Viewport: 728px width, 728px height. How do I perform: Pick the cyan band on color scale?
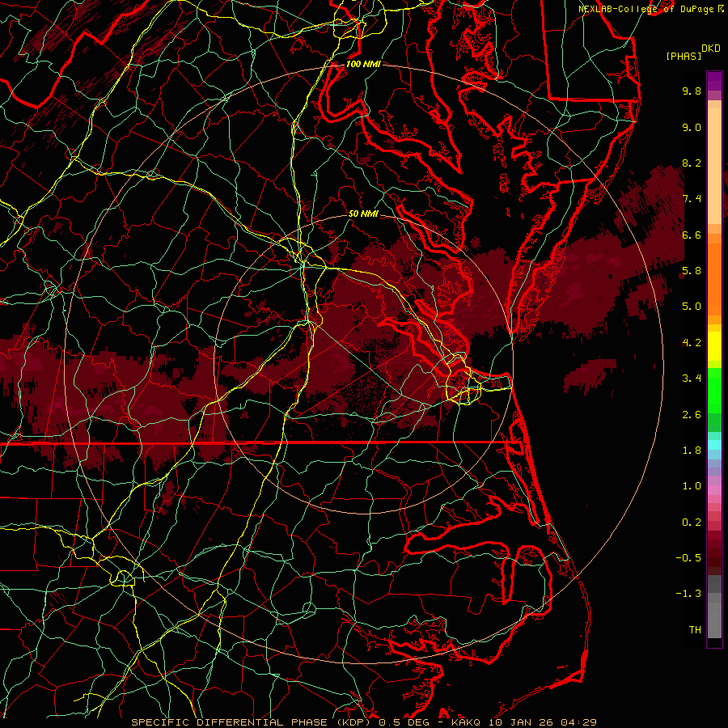click(714, 445)
